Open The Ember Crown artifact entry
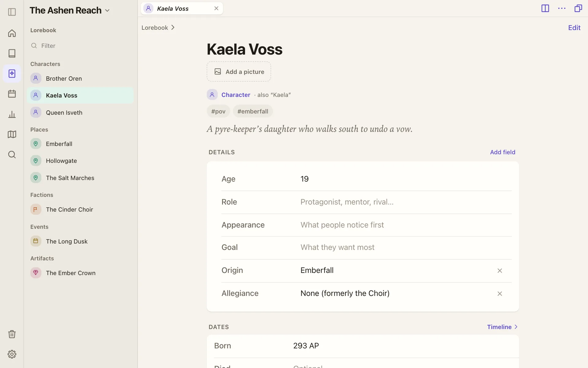 tap(80, 273)
